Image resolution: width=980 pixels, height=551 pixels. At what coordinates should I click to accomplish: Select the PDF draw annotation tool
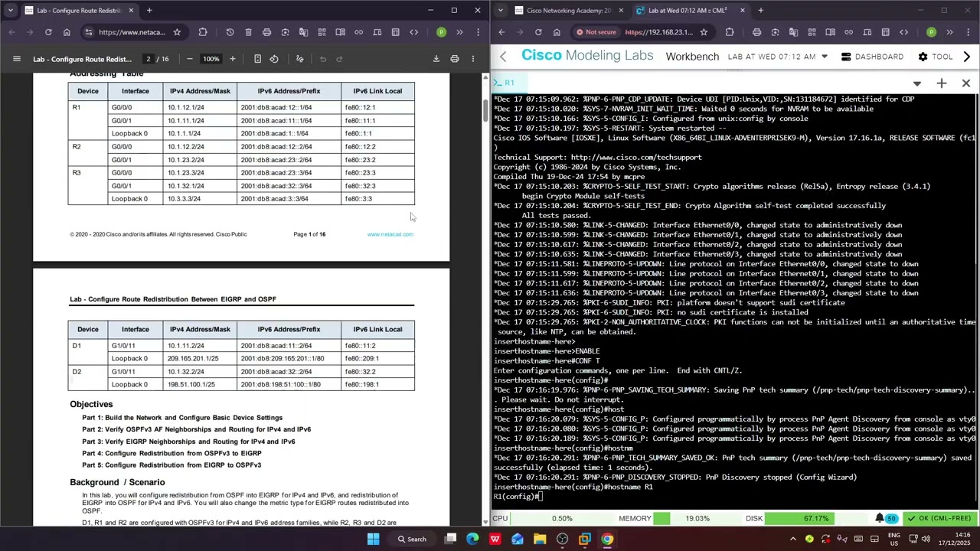coord(299,59)
